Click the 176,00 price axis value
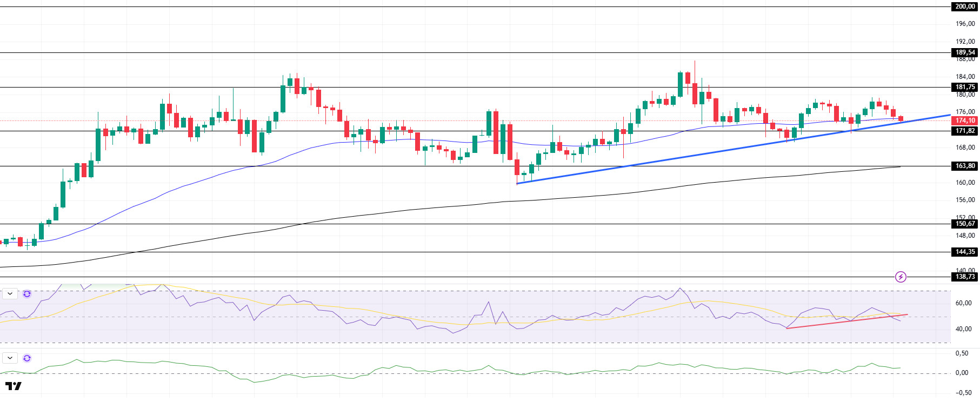980x402 pixels. 965,112
